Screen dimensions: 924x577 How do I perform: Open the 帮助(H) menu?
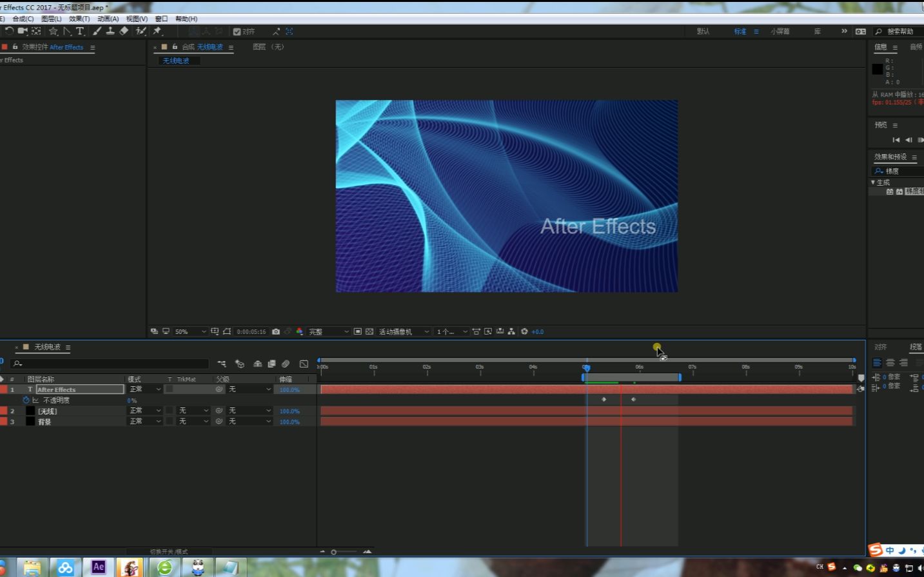click(x=186, y=19)
